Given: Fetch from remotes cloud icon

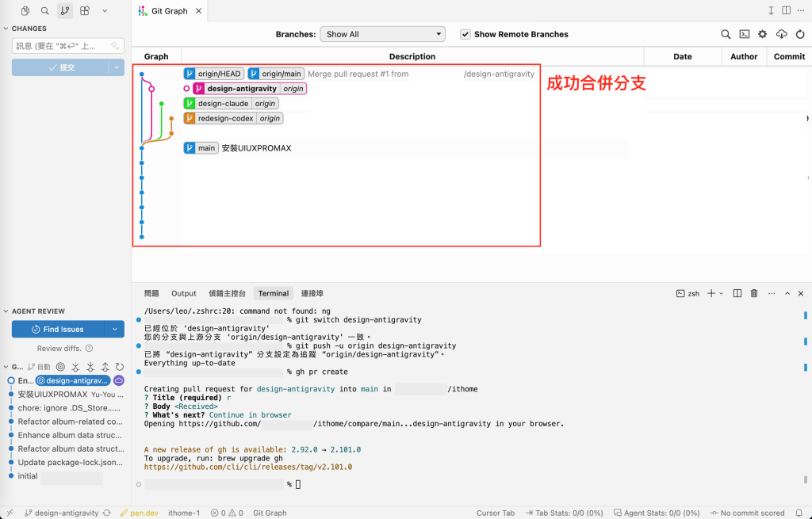Looking at the screenshot, I should (x=781, y=34).
